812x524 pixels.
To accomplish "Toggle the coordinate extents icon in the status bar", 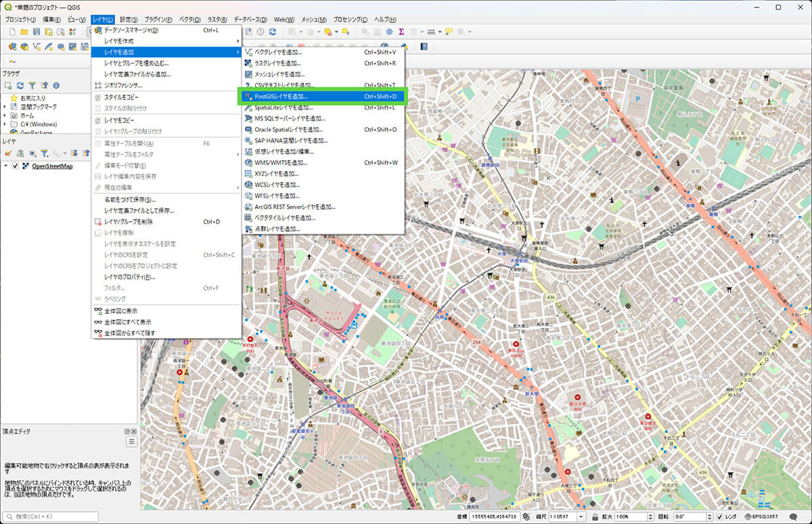I will point(526,517).
